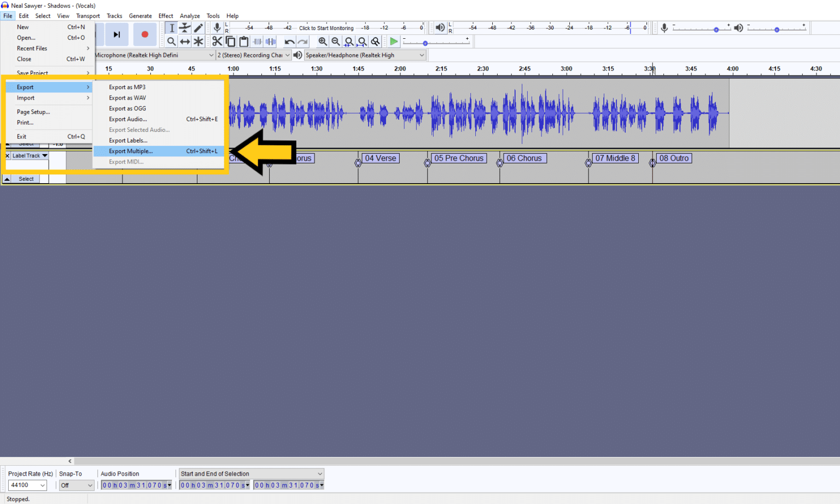Zoom in on the waveform
The image size is (840, 504).
tap(323, 41)
